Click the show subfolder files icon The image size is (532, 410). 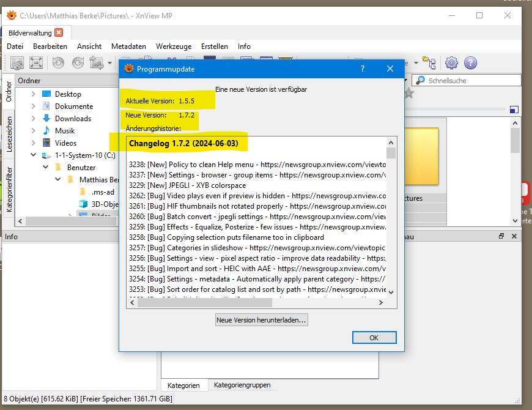click(x=429, y=62)
